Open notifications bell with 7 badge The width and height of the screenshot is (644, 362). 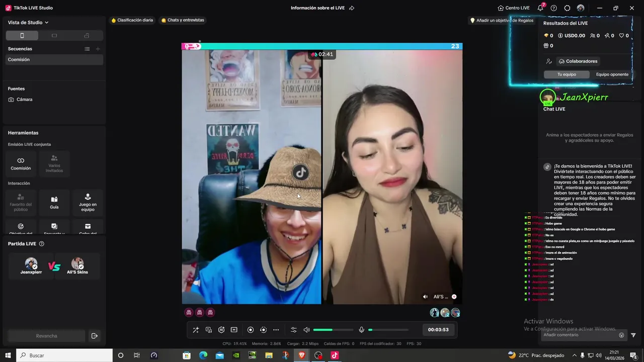[541, 8]
